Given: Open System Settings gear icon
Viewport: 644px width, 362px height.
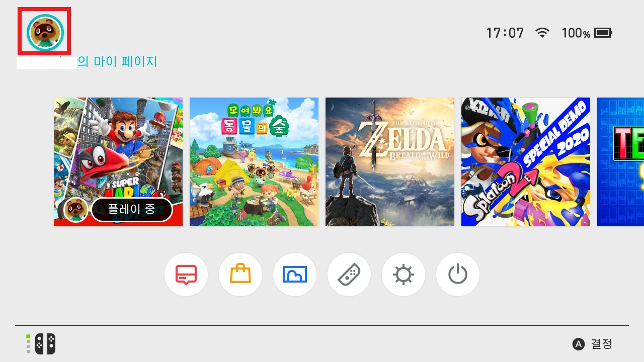Looking at the screenshot, I should click(x=404, y=275).
